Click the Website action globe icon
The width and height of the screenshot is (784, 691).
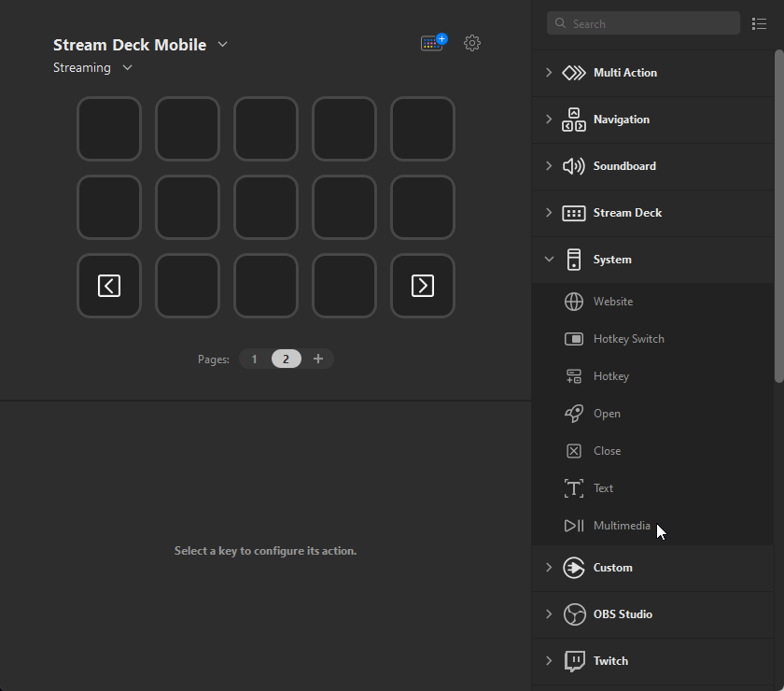[x=574, y=302]
